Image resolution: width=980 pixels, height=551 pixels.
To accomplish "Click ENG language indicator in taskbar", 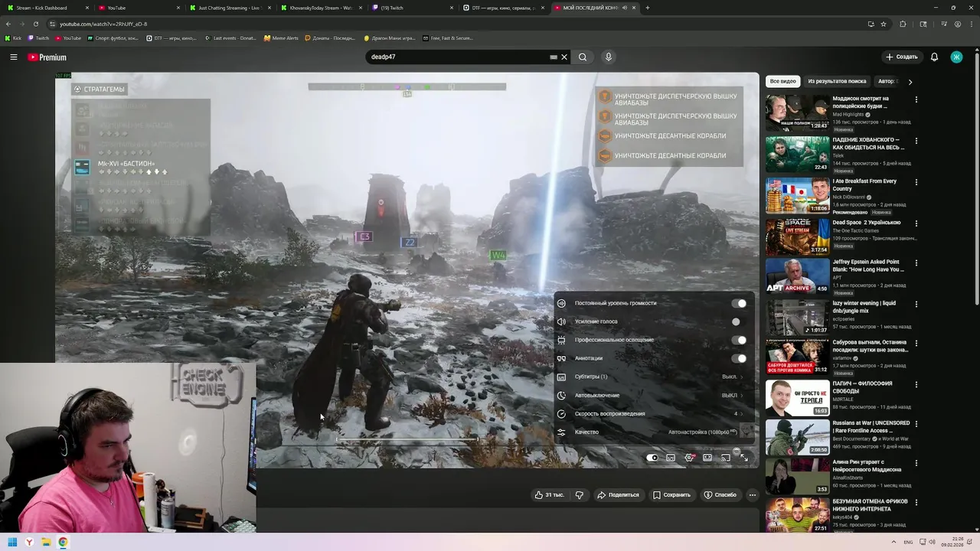I will 908,542.
